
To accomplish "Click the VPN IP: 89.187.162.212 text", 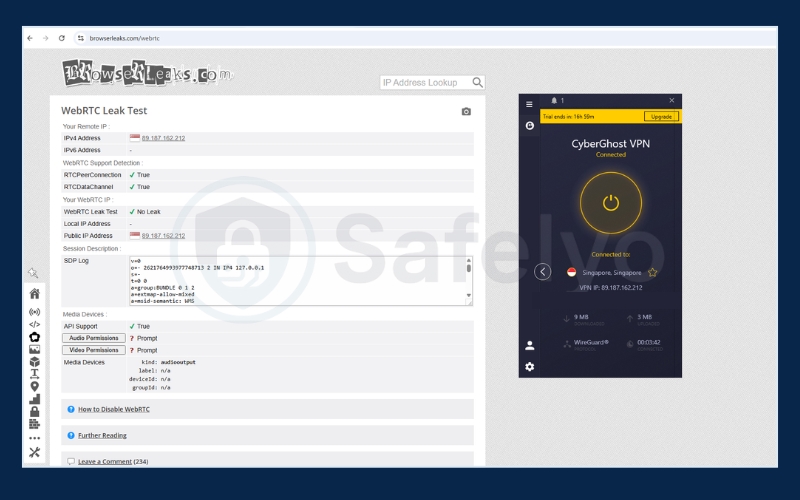I will [611, 288].
